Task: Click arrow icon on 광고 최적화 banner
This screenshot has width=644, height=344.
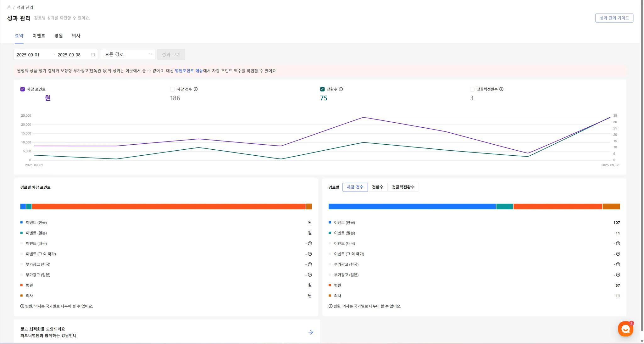Action: coord(311,332)
